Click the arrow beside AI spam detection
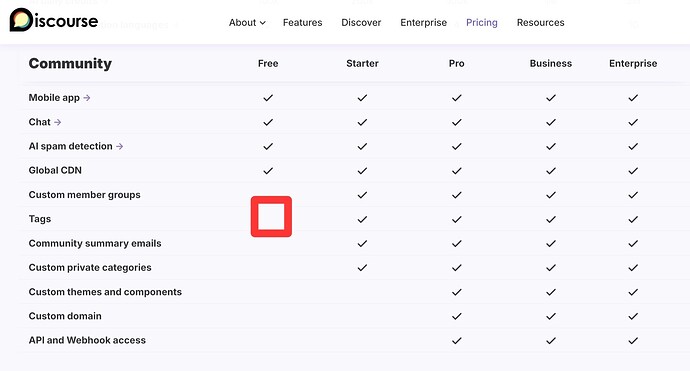This screenshot has height=371, width=690. point(119,146)
